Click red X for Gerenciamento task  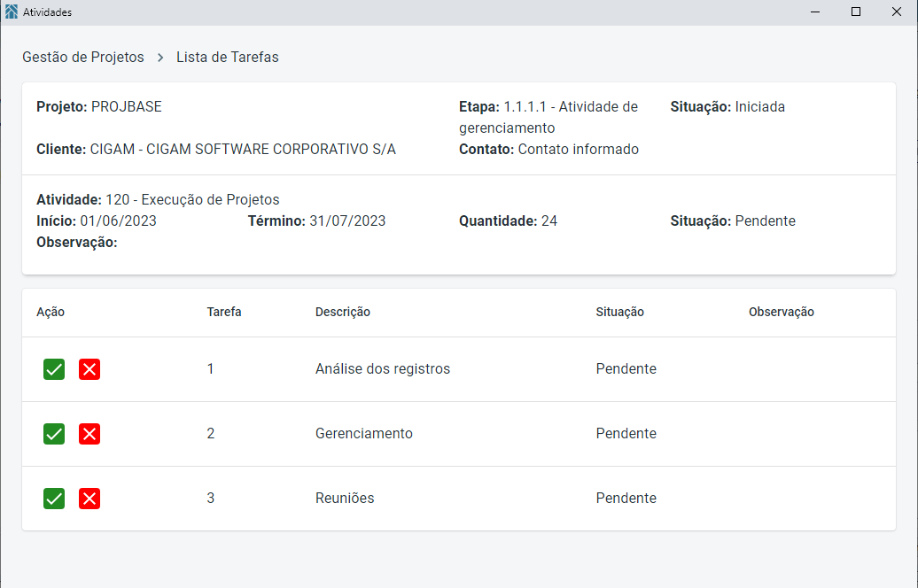(x=89, y=434)
